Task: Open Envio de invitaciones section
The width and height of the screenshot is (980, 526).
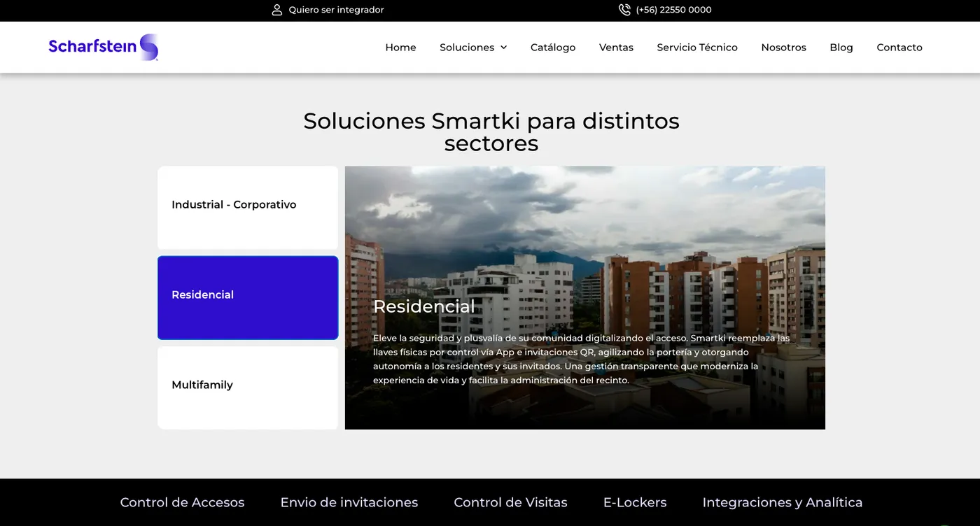Action: point(349,502)
